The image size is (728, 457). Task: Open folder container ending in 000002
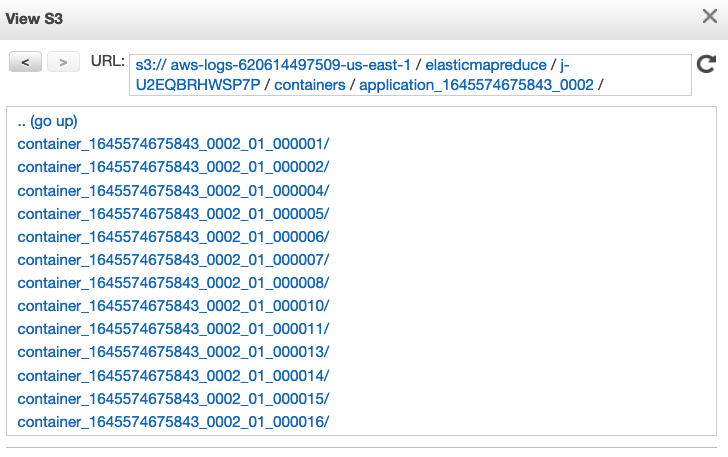(x=173, y=167)
